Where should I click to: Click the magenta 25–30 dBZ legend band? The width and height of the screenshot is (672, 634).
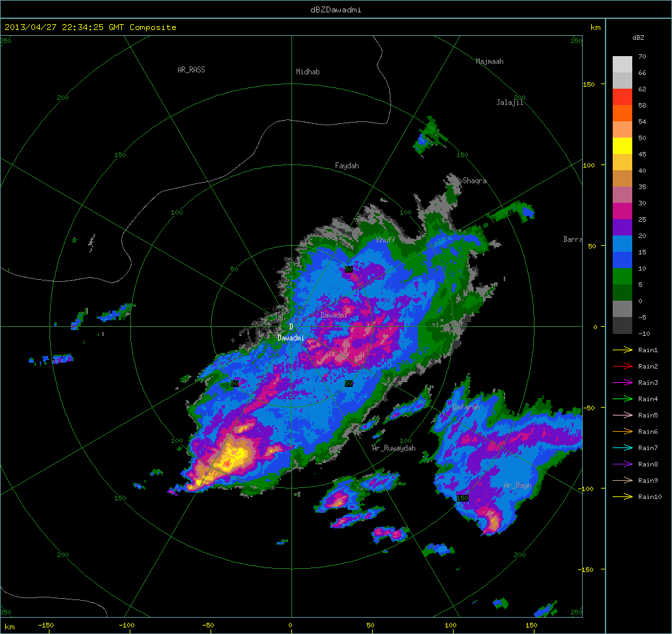point(622,211)
